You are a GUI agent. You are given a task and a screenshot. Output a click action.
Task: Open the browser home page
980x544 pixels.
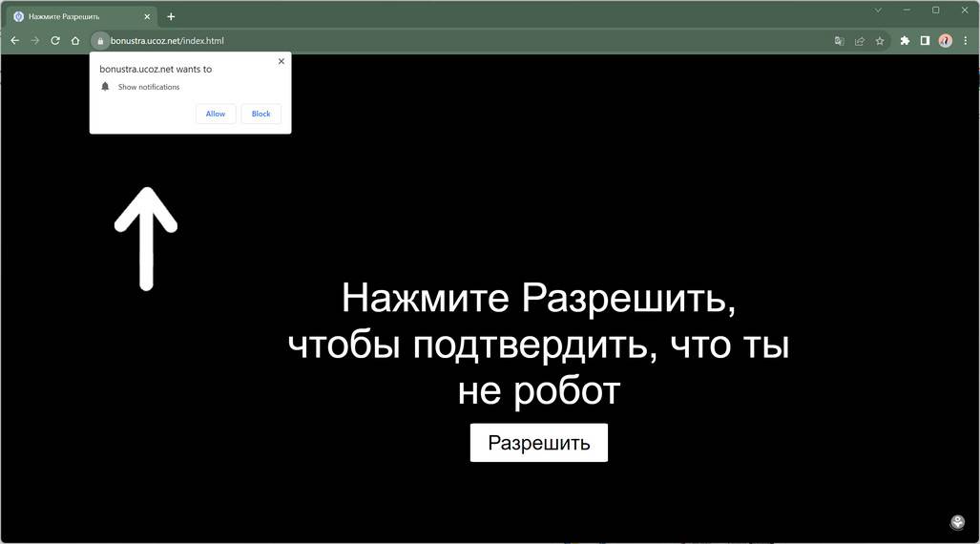pyautogui.click(x=75, y=41)
